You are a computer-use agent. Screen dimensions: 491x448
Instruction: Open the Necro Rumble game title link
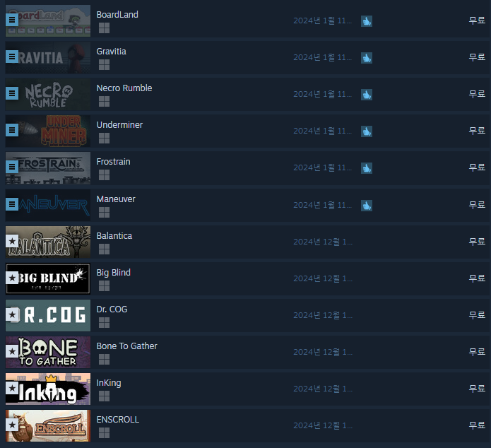[x=124, y=88]
